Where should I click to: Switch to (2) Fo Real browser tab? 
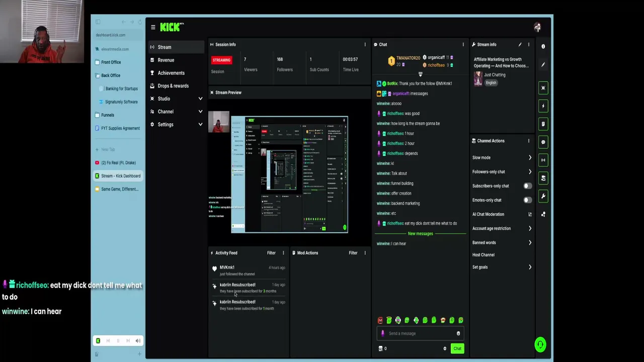[x=118, y=163]
